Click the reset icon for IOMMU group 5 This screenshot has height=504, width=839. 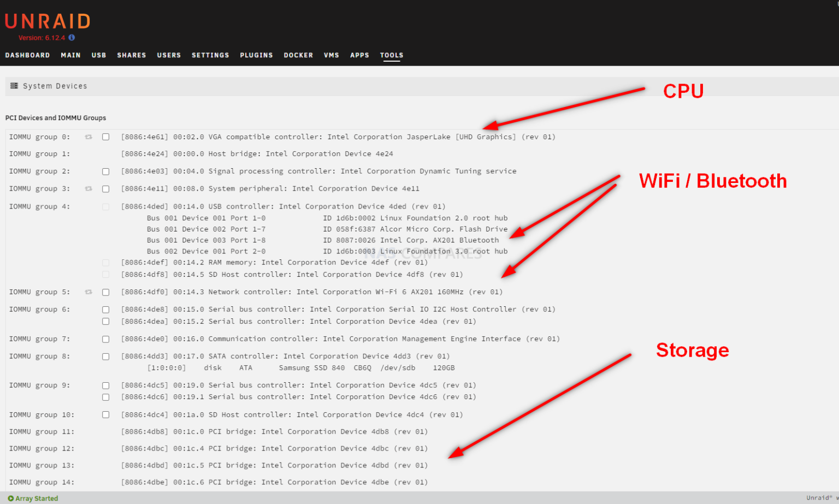(88, 292)
